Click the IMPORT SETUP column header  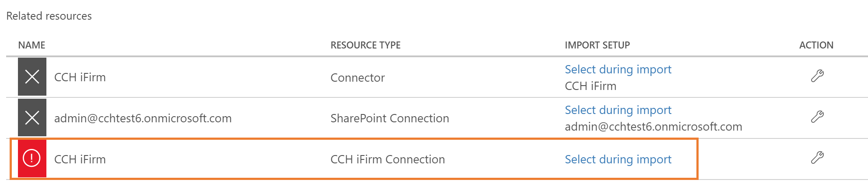point(597,45)
